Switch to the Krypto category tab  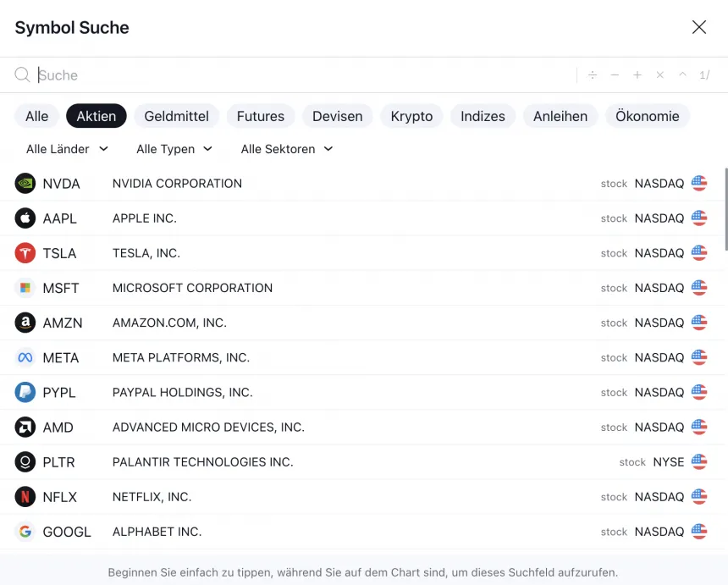coord(411,116)
